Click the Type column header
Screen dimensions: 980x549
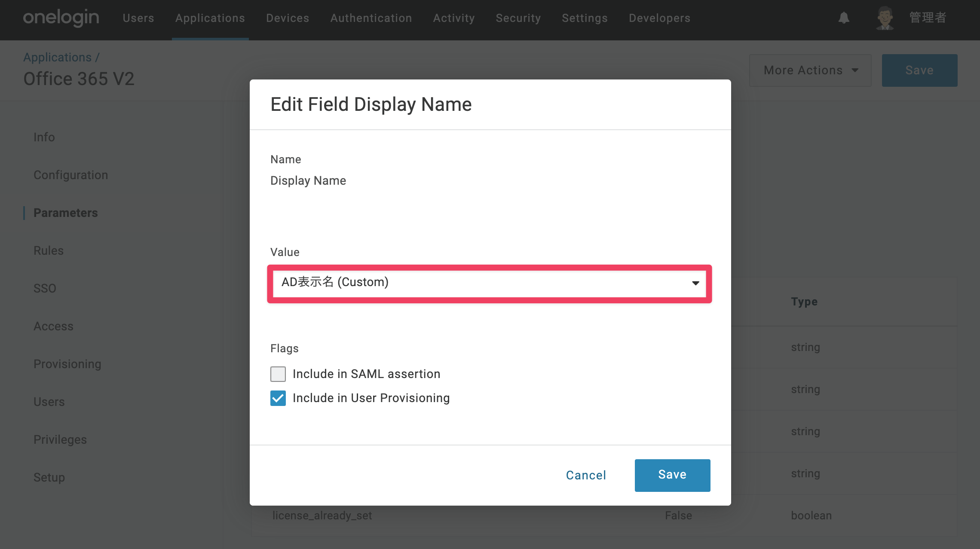click(x=804, y=302)
